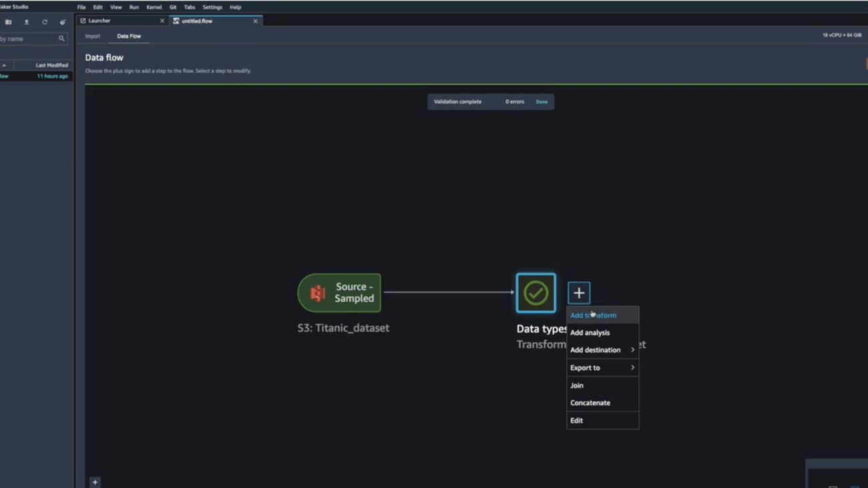The image size is (868, 488).
Task: Click the Validation complete status text
Action: [x=457, y=102]
